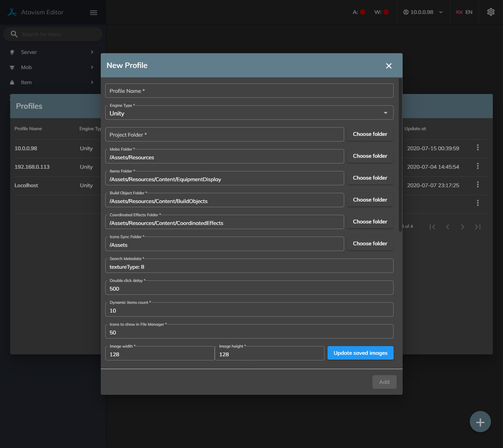Viewport: 503px width, 448px height.
Task: Choose folder for the Project Folder field
Action: click(370, 134)
